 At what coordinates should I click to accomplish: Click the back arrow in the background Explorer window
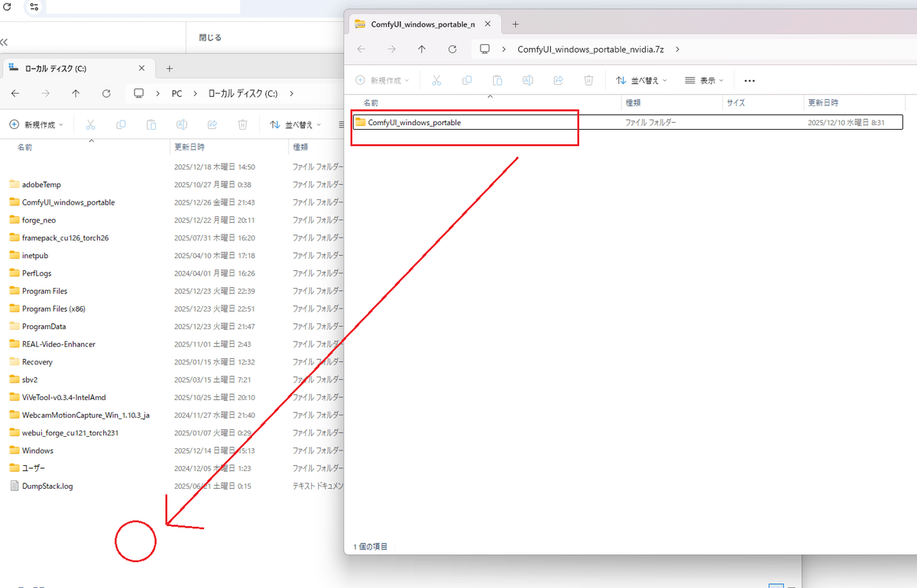tap(15, 93)
